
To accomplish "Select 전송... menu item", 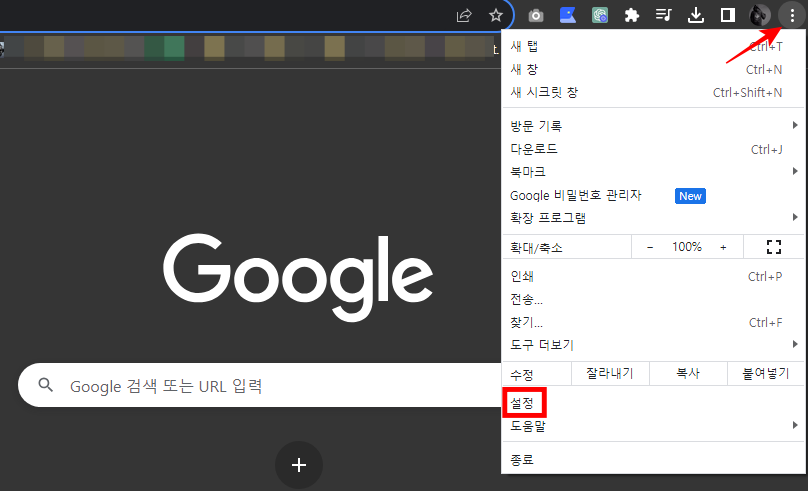I will pyautogui.click(x=653, y=299).
